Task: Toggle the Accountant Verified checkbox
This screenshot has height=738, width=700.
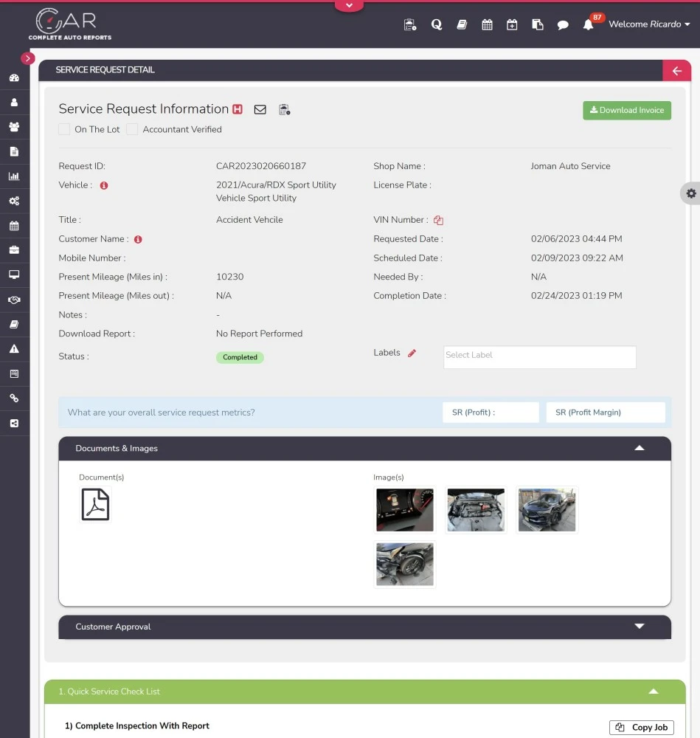Action: point(132,129)
